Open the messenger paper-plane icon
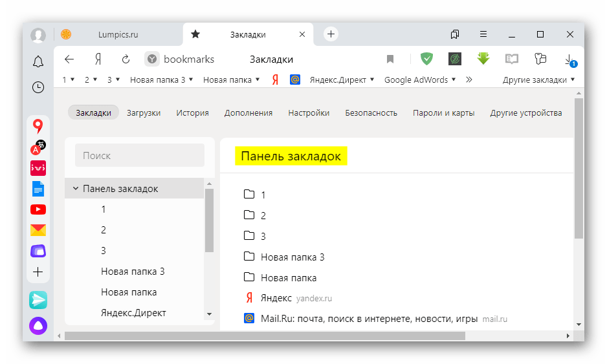The image size is (607, 364). click(38, 300)
